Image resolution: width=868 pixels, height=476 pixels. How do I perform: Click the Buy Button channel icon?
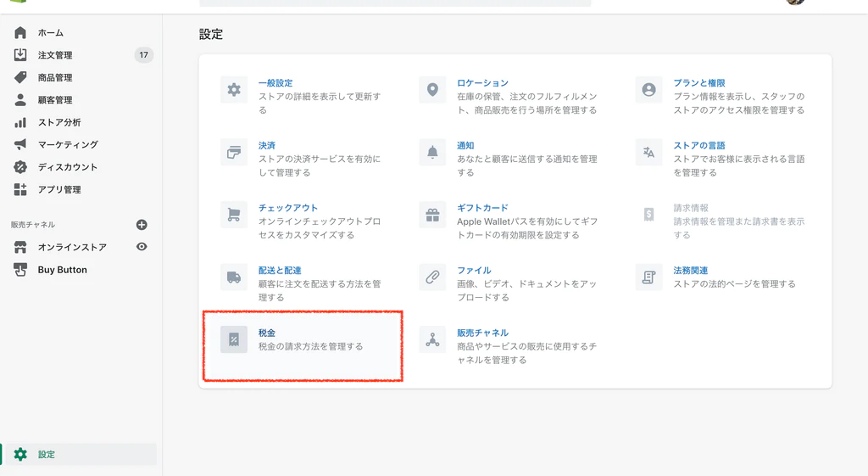click(x=20, y=270)
